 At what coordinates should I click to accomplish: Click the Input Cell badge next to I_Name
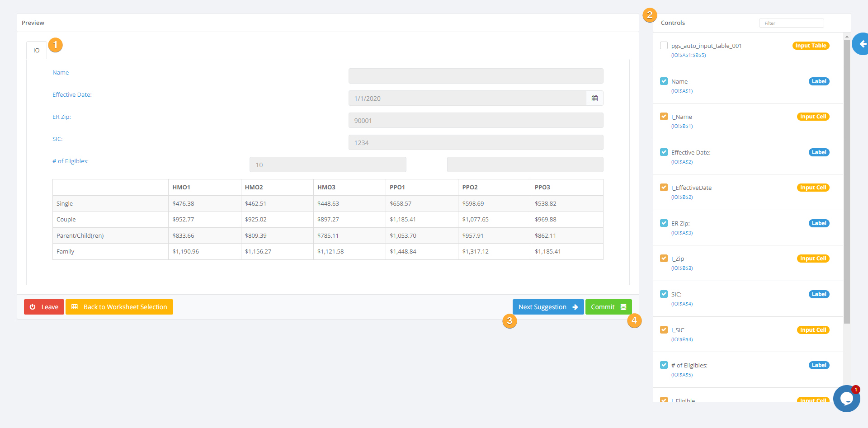coord(813,116)
